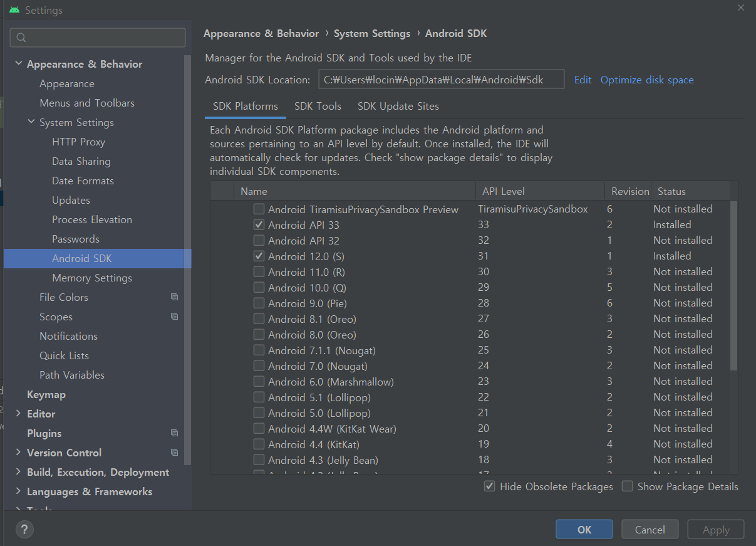Viewport: 756px width, 546px height.
Task: Switch to SDK Update Sites tab
Action: pyautogui.click(x=398, y=107)
